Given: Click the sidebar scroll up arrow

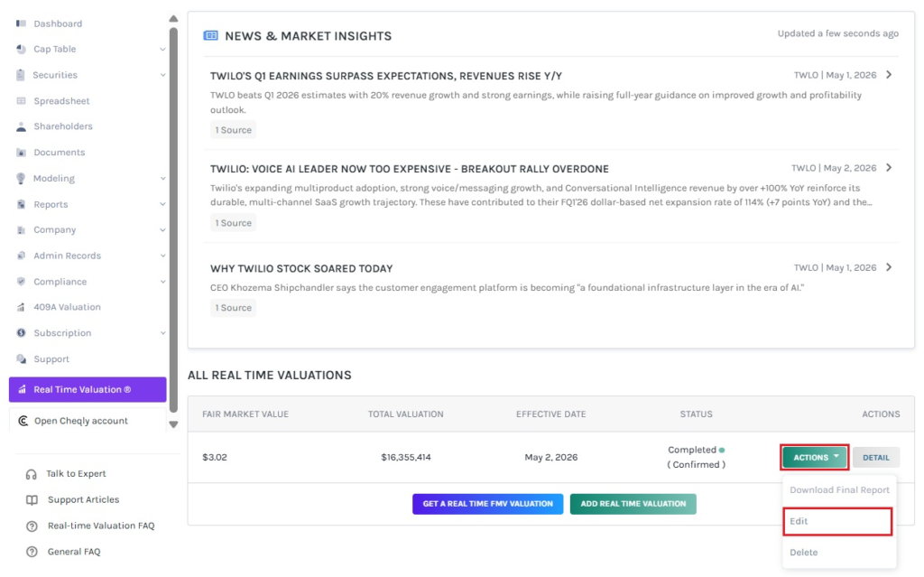Looking at the screenshot, I should (173, 19).
